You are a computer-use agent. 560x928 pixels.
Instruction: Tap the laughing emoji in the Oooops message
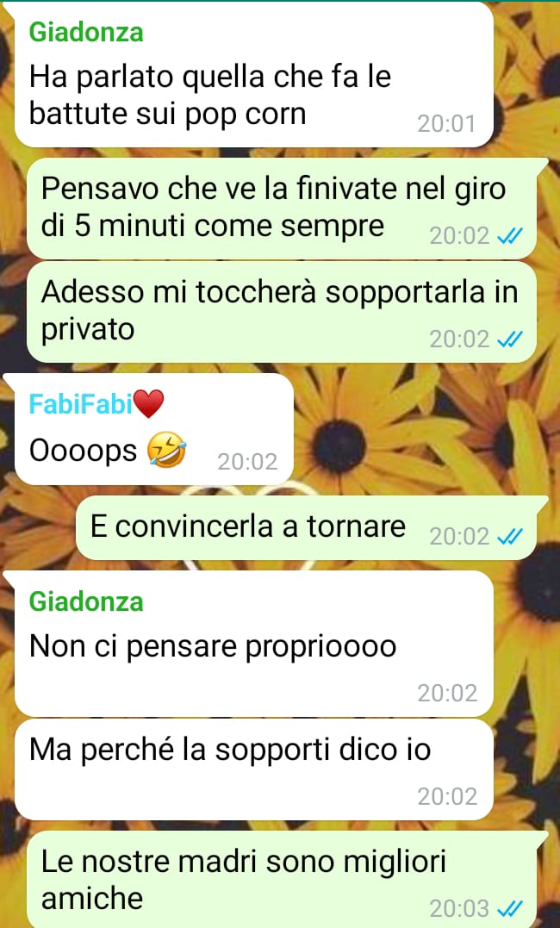(167, 451)
